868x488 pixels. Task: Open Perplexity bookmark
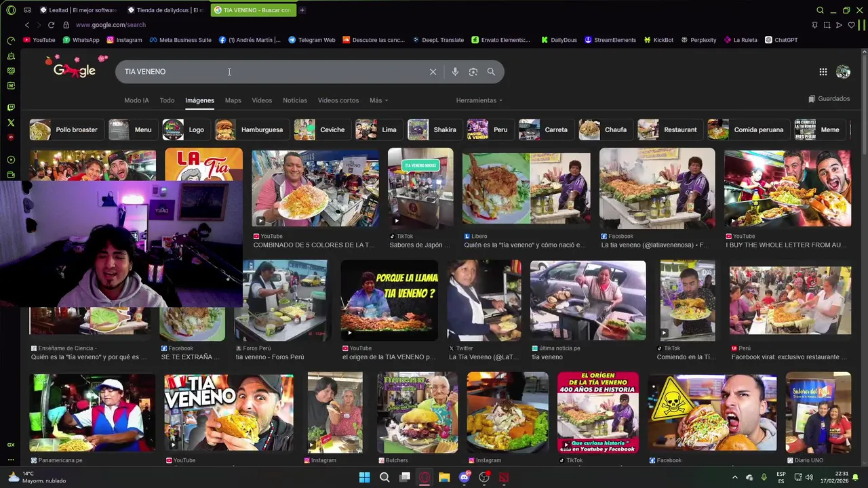click(698, 40)
